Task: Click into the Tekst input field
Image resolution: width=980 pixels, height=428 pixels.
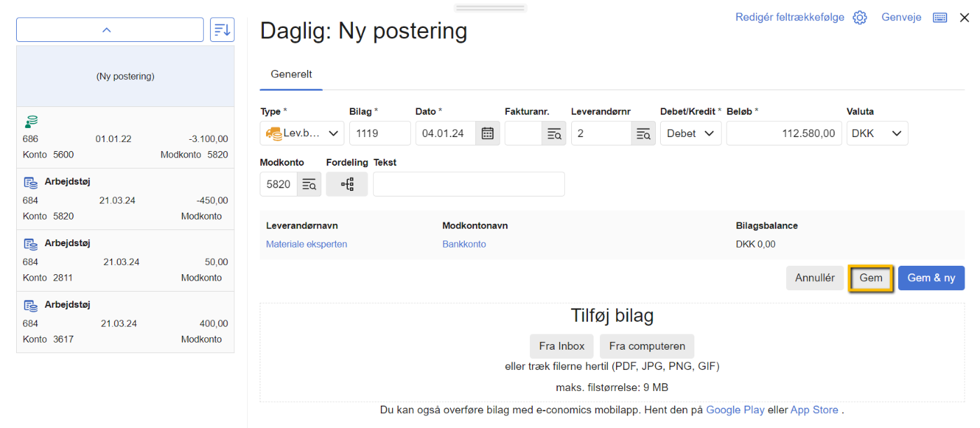Action: pyautogui.click(x=468, y=185)
